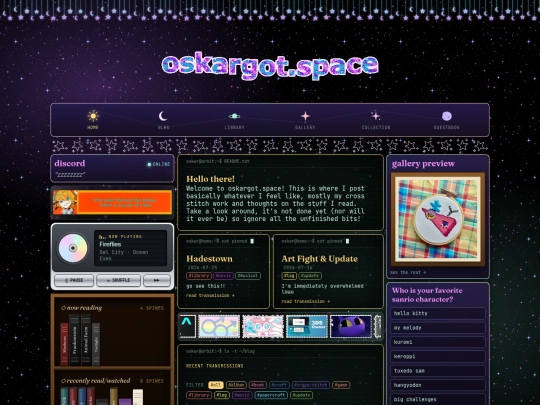Vote for kuromi in the poll

click(x=438, y=342)
